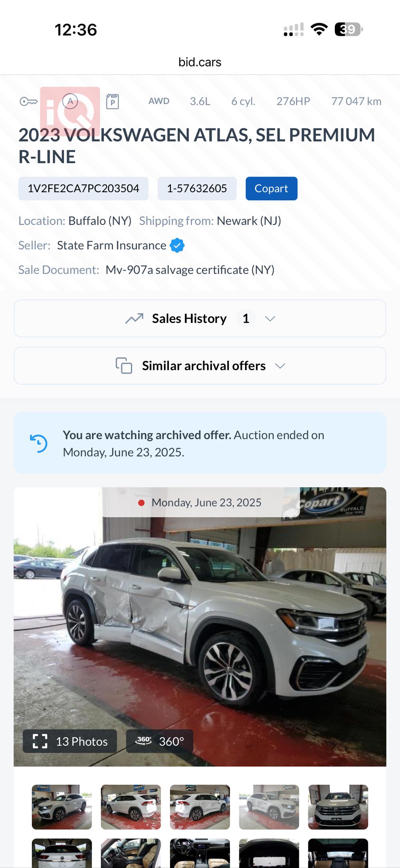The image size is (400, 868).
Task: Click the Similar archival offers copy icon
Action: (x=124, y=366)
